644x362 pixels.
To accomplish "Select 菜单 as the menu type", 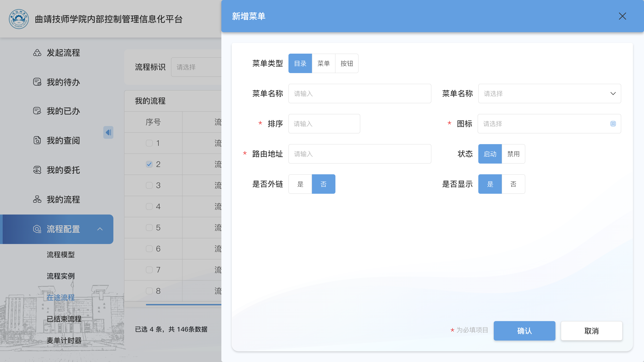I will coord(324,64).
